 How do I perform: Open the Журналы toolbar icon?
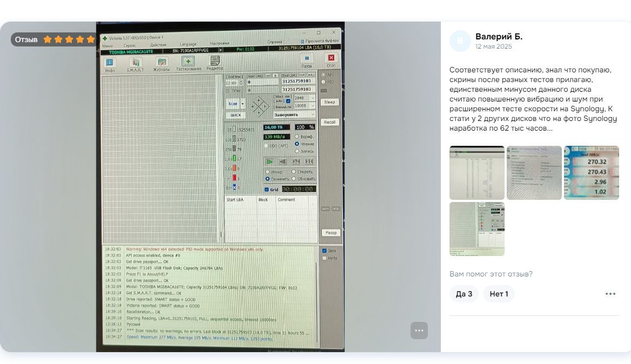point(162,62)
